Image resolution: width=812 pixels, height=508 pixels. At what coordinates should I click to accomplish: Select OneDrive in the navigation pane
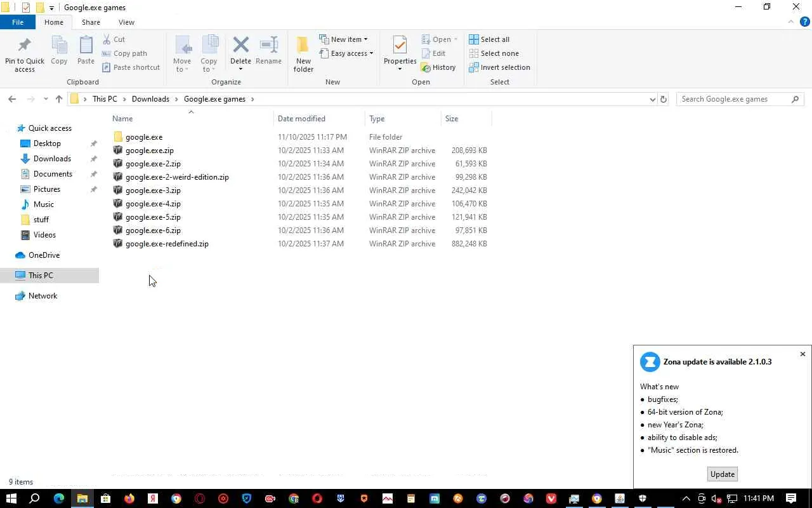click(x=44, y=255)
